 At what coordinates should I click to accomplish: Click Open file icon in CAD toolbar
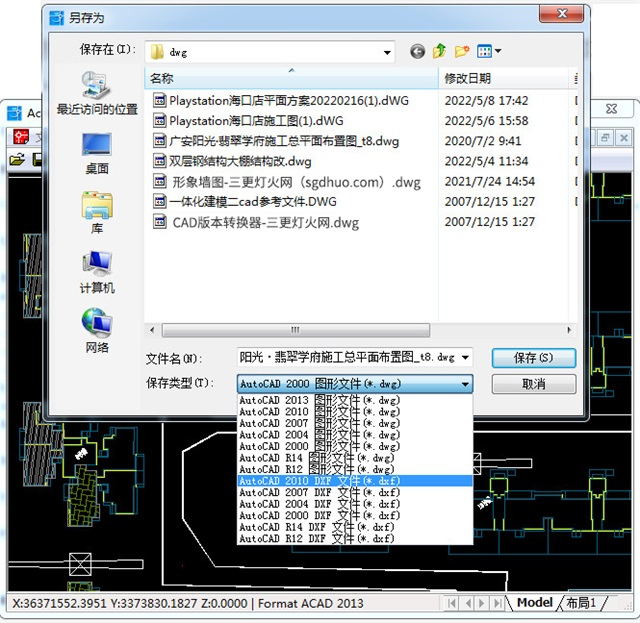pyautogui.click(x=17, y=159)
